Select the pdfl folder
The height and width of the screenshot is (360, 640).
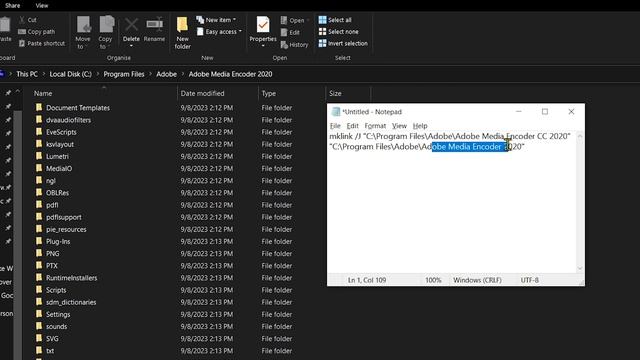click(x=52, y=205)
